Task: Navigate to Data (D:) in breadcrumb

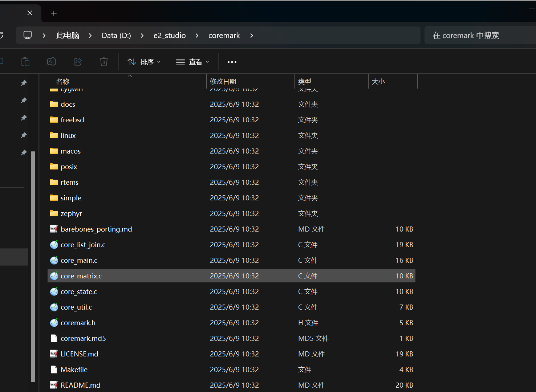Action: (116, 36)
